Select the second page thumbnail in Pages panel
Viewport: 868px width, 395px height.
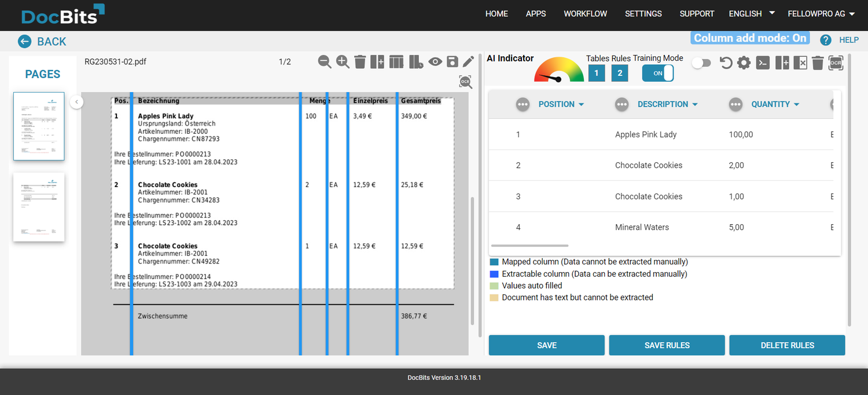39,207
